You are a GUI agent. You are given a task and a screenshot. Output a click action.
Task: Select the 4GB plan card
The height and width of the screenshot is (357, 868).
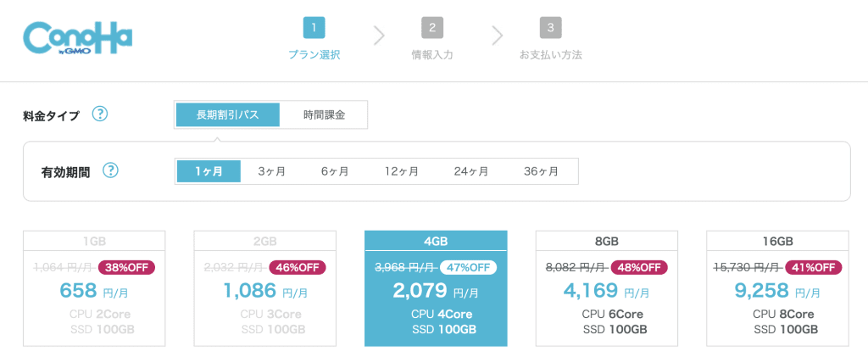coord(436,289)
